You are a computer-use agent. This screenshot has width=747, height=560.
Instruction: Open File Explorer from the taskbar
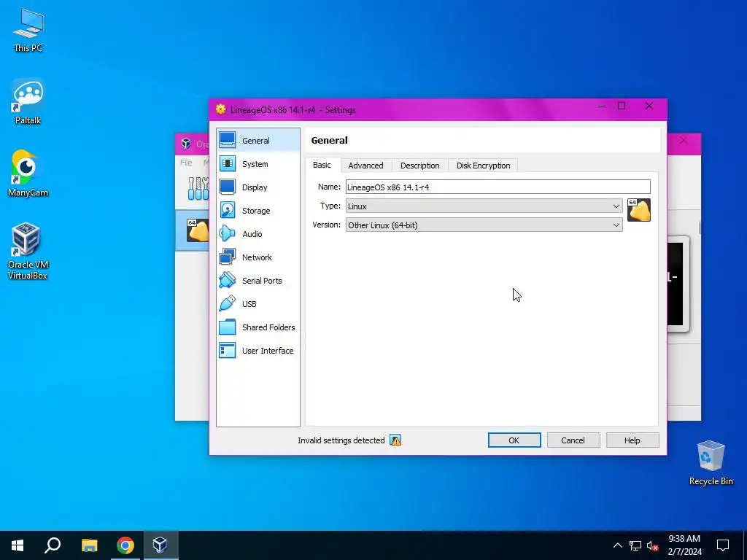coord(89,545)
